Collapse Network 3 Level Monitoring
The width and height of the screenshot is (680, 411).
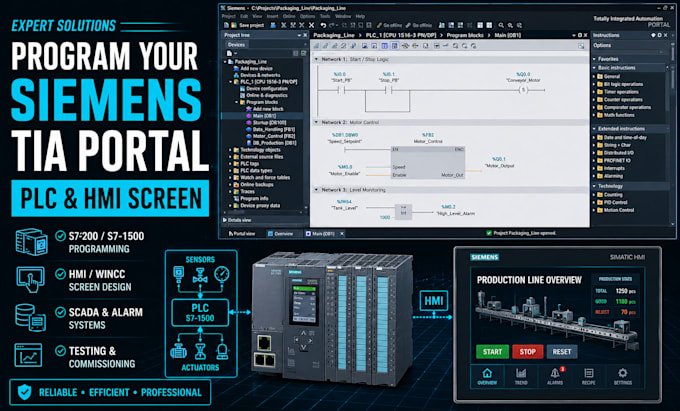[x=316, y=190]
